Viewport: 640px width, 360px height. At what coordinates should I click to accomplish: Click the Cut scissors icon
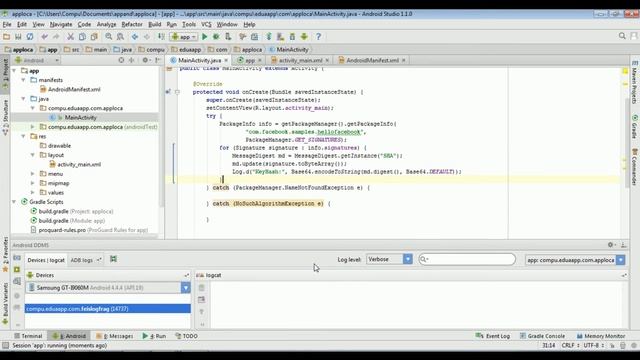(70, 37)
